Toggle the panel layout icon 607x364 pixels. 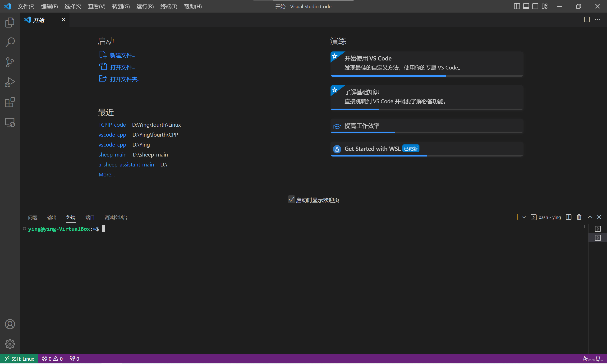526,6
